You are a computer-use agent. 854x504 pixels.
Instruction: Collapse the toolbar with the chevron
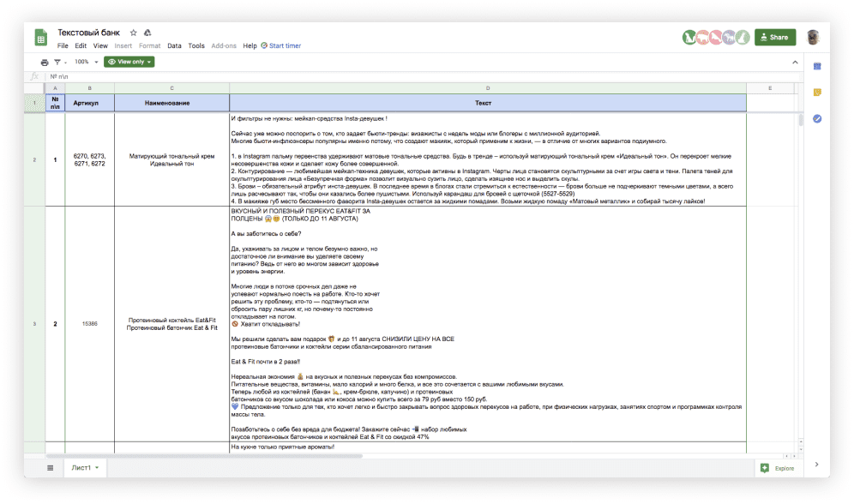795,63
